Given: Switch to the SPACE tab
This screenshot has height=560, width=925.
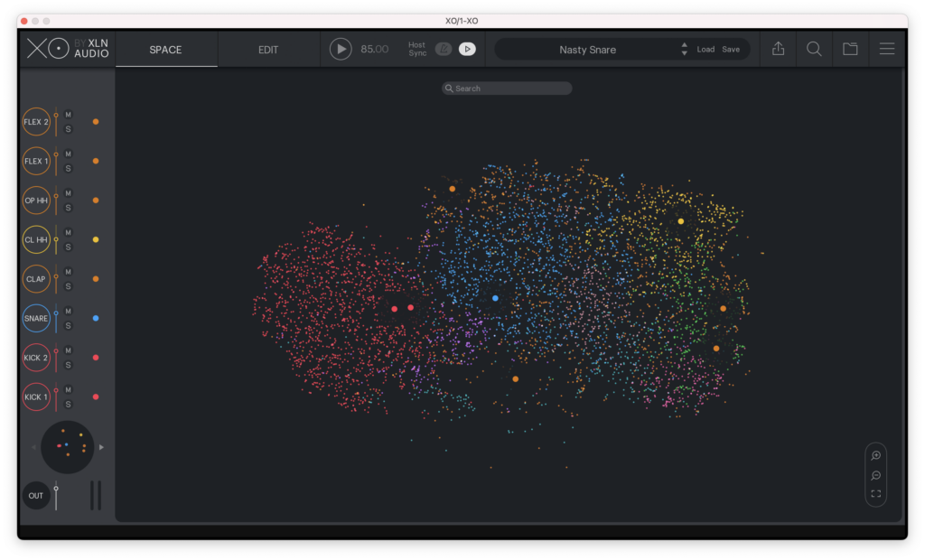Looking at the screenshot, I should tap(166, 50).
